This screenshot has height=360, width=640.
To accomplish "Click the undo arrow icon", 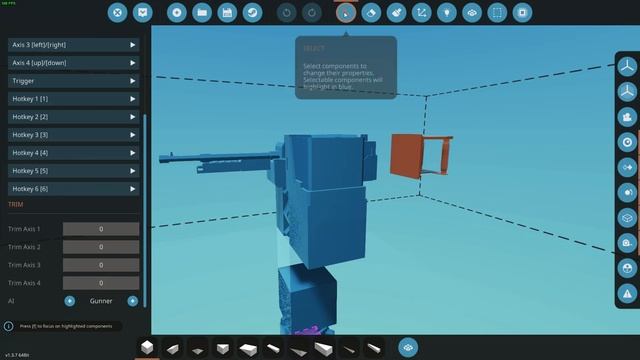I will pos(287,13).
